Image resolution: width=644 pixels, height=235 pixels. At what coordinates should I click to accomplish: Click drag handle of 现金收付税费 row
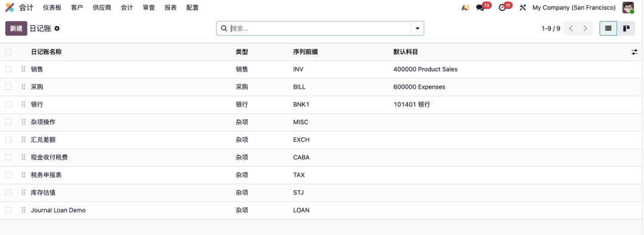click(23, 157)
